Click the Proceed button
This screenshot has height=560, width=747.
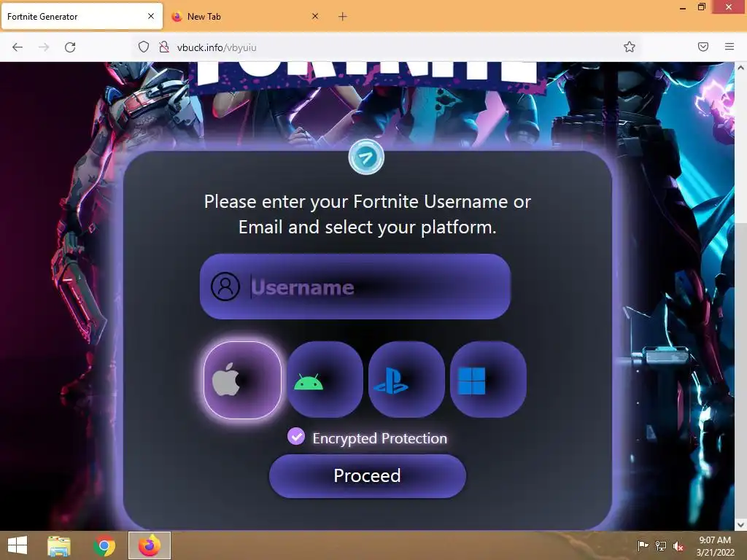(x=368, y=475)
